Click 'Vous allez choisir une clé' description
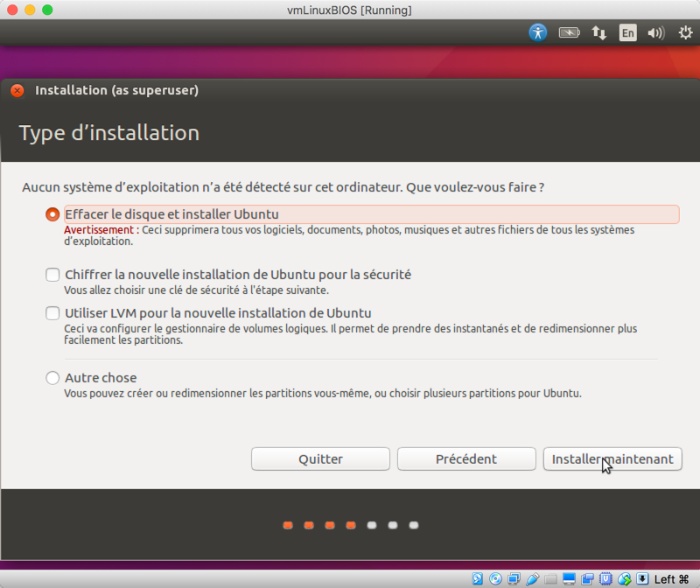700x588 pixels. tap(196, 290)
